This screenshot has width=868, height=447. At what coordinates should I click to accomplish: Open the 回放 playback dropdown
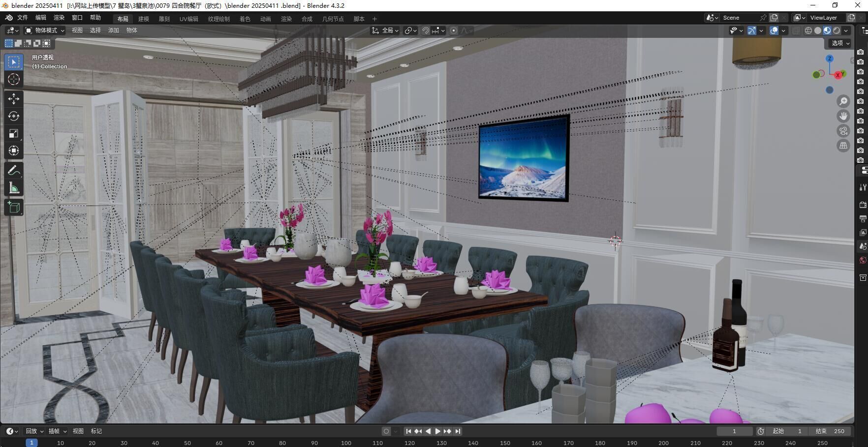(x=34, y=431)
